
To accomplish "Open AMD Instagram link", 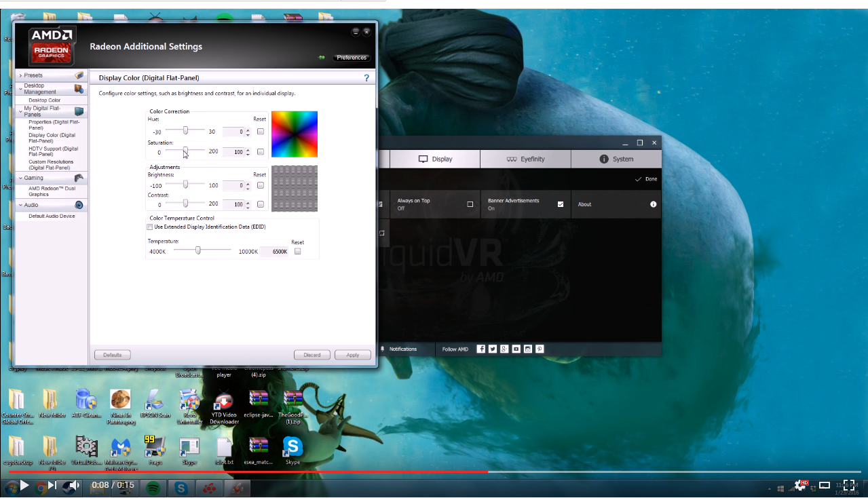I will tap(528, 349).
